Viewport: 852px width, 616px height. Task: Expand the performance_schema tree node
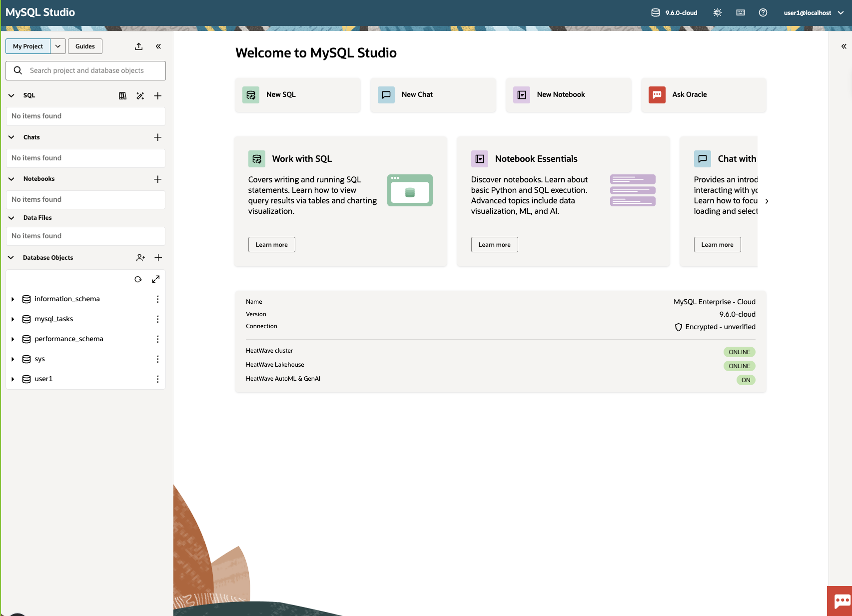tap(13, 339)
